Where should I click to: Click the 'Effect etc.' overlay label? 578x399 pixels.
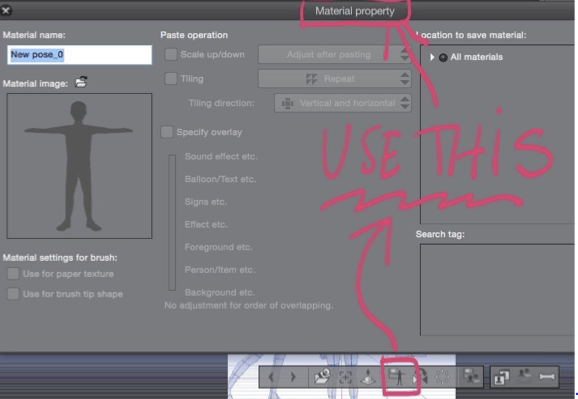206,225
